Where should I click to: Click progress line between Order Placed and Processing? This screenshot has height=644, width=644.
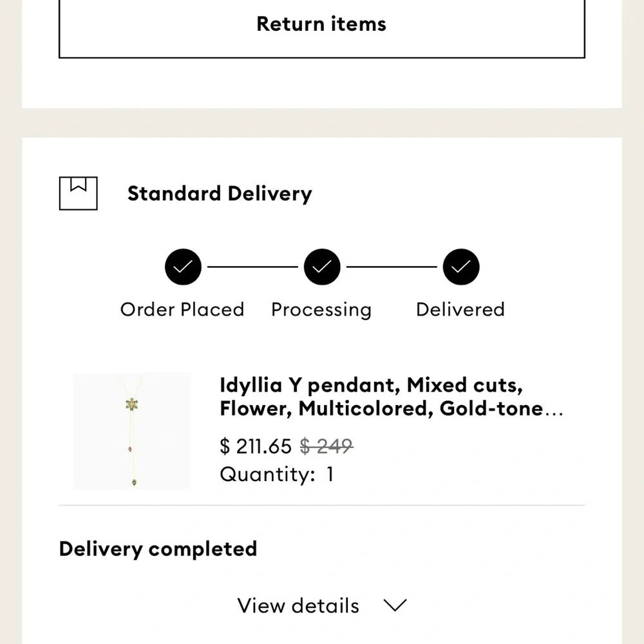[252, 267]
